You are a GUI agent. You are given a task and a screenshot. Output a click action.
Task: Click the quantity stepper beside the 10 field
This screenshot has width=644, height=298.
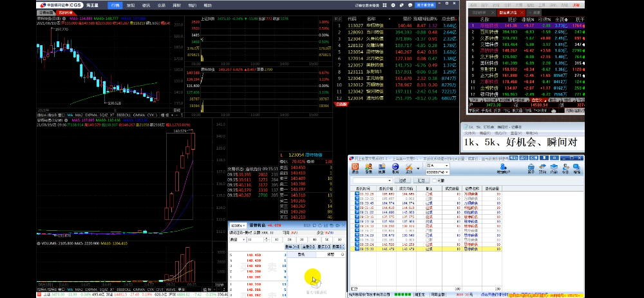coord(267,239)
